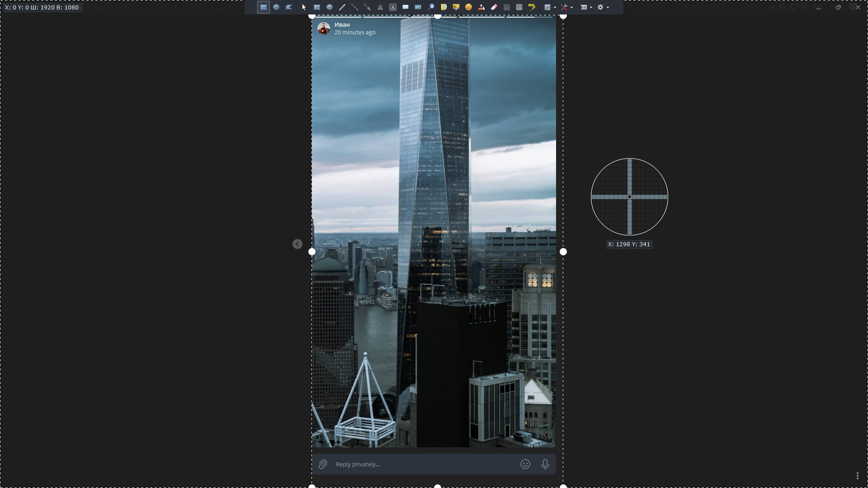
Task: Click the microphone voice message button
Action: (x=545, y=464)
